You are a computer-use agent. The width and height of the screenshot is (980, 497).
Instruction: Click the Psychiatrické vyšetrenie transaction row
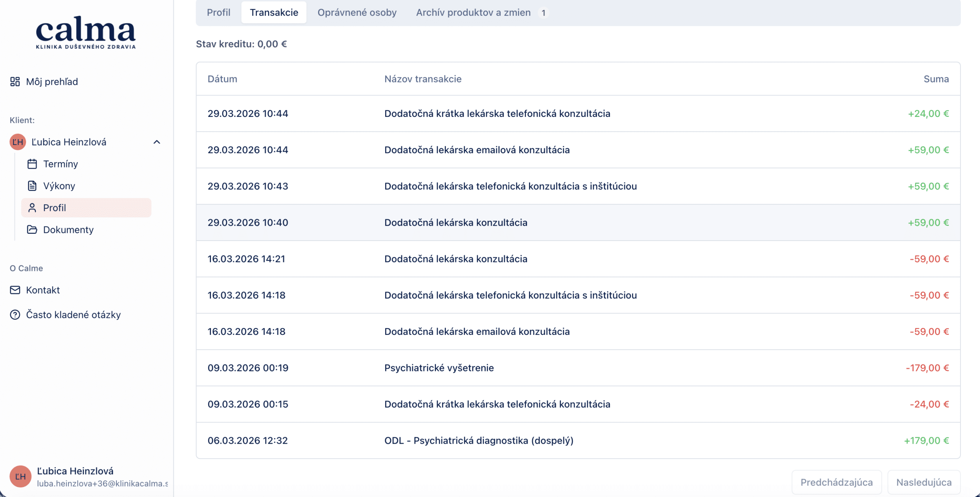click(x=439, y=368)
